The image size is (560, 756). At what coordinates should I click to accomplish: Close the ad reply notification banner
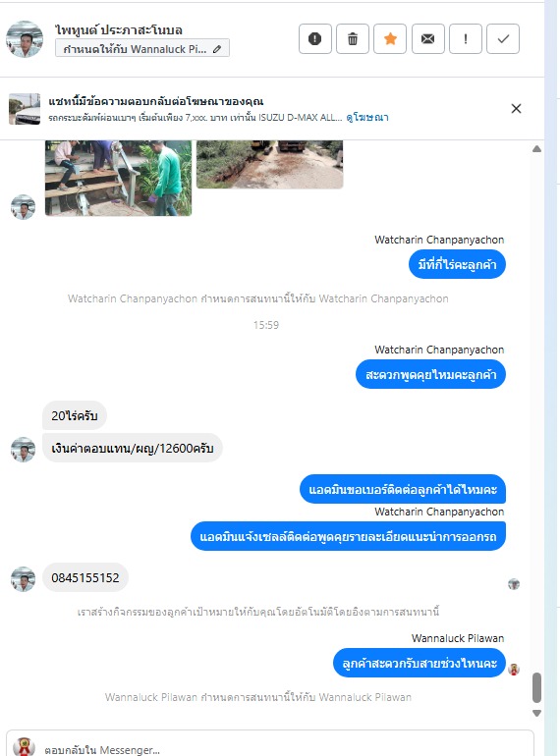[x=516, y=108]
